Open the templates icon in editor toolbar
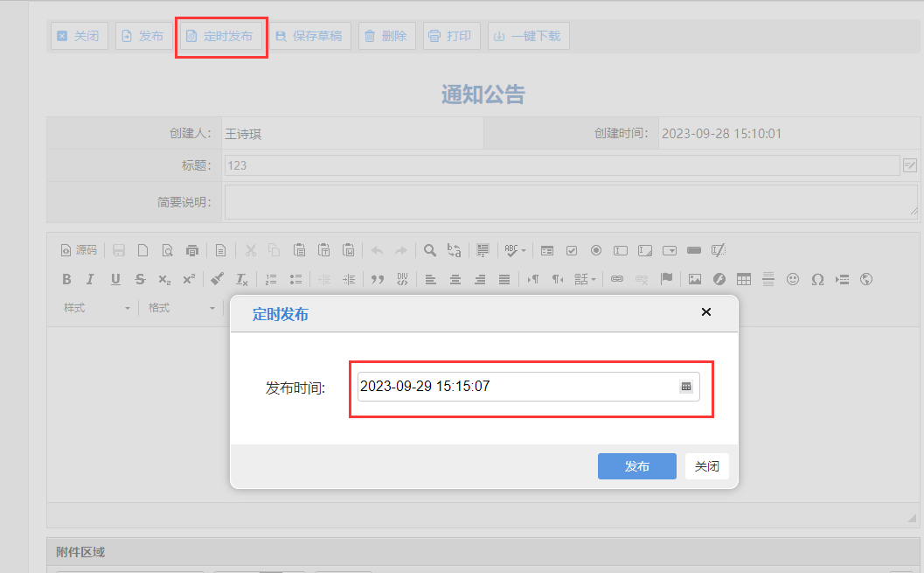 click(x=220, y=250)
